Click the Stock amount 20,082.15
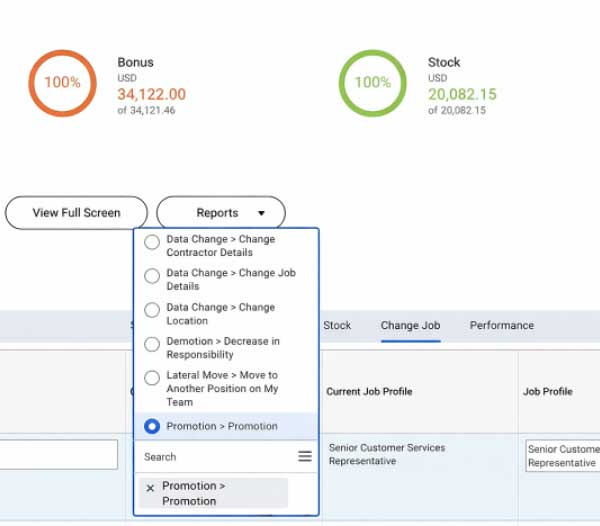 point(462,95)
